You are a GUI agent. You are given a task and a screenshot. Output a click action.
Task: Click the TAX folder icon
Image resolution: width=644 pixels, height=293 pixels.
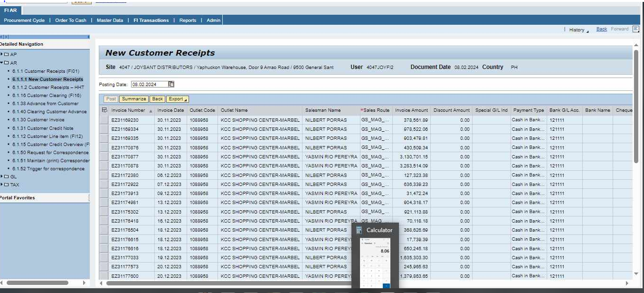[7, 185]
